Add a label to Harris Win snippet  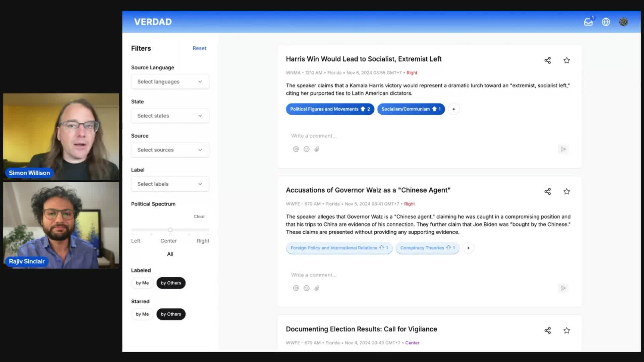[x=453, y=109]
